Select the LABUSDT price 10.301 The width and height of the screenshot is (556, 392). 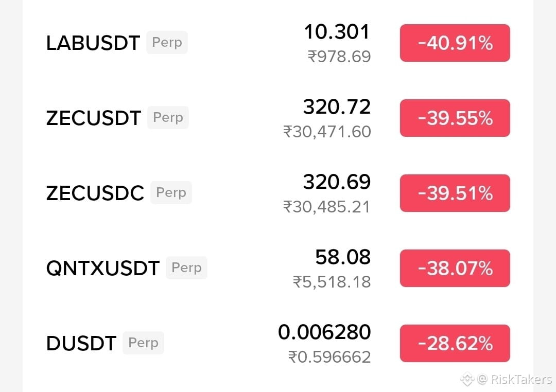click(337, 31)
